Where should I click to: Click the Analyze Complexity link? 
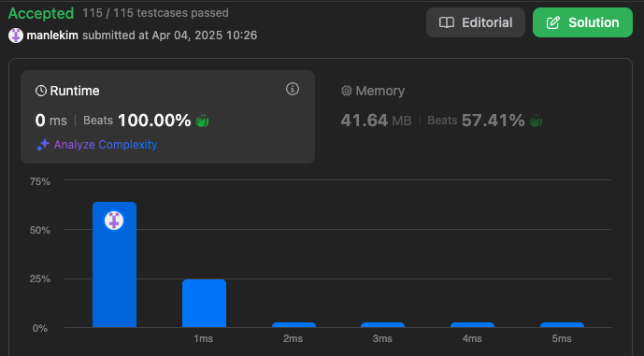(106, 145)
